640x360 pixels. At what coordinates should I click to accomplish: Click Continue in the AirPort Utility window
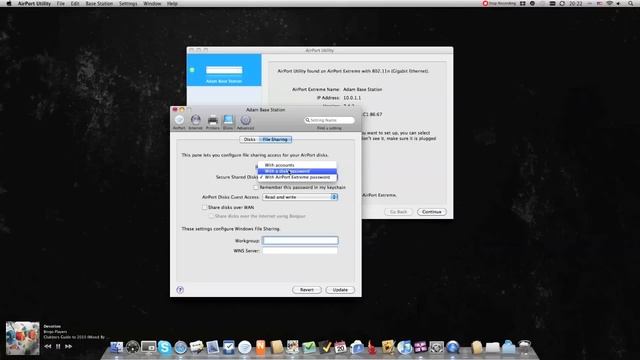click(x=431, y=212)
